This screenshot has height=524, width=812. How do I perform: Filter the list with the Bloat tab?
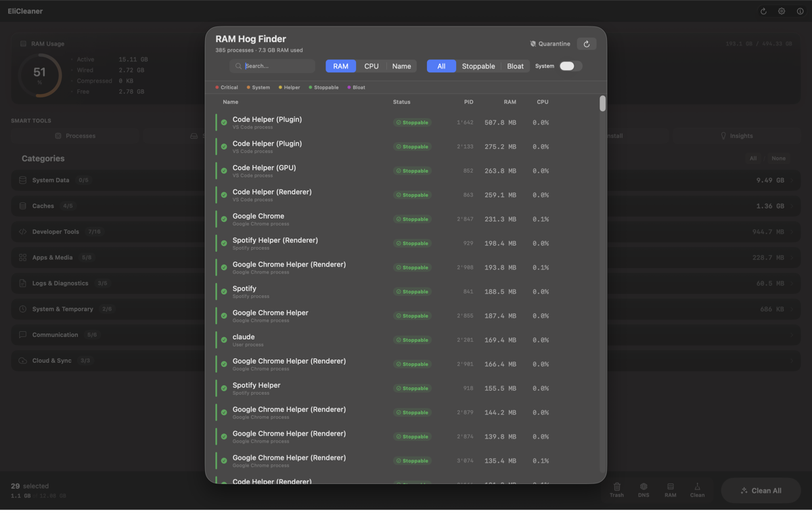tap(515, 66)
